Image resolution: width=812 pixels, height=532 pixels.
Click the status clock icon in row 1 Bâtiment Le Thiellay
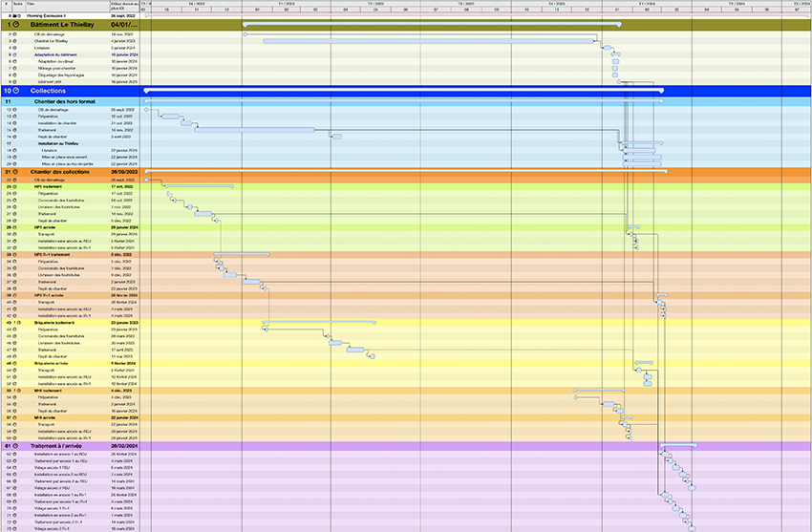click(16, 24)
